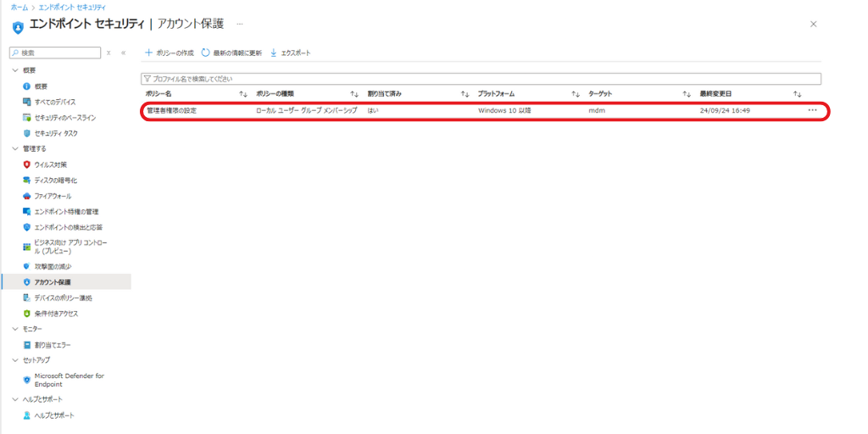The image size is (868, 434).
Task: Sort by ポリシーの種類 column arrows
Action: coord(354,94)
